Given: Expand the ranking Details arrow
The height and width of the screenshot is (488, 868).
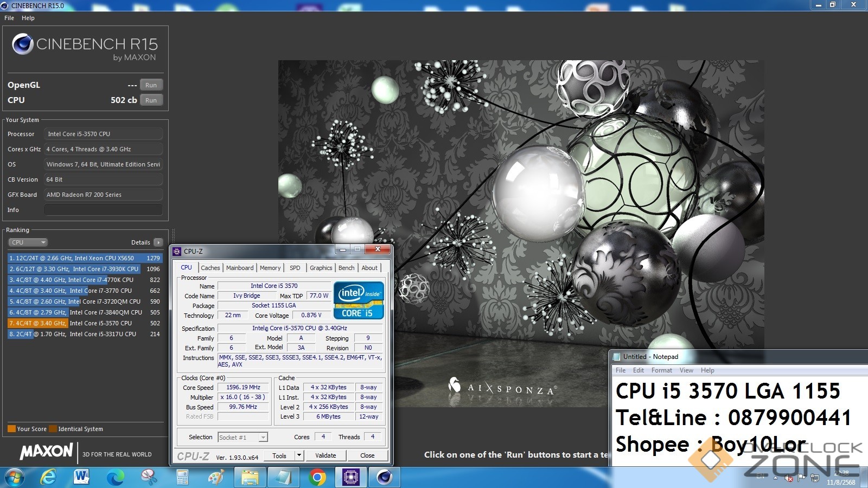Looking at the screenshot, I should (158, 242).
